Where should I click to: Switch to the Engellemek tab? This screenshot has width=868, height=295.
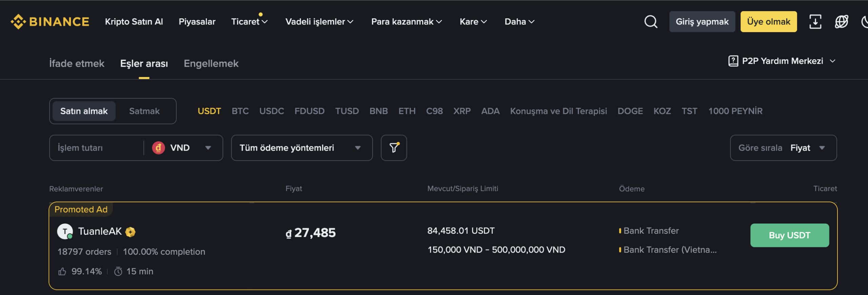click(x=211, y=63)
